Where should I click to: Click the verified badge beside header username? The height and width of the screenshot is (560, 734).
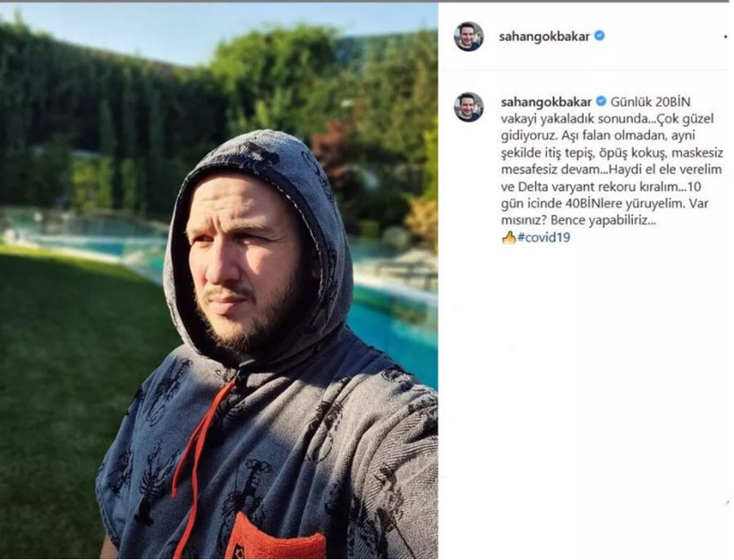pyautogui.click(x=600, y=36)
